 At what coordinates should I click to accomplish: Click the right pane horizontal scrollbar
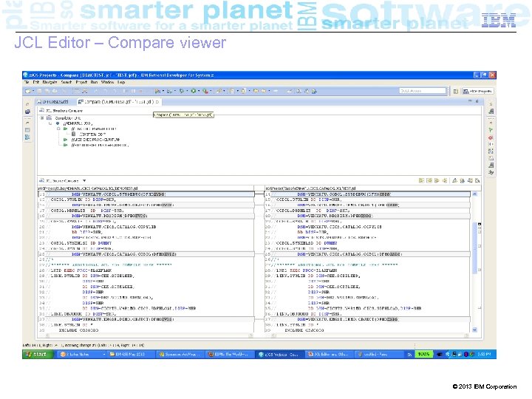click(x=370, y=335)
